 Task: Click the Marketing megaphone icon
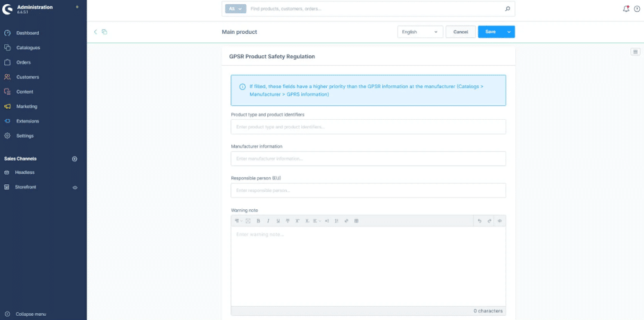(7, 107)
